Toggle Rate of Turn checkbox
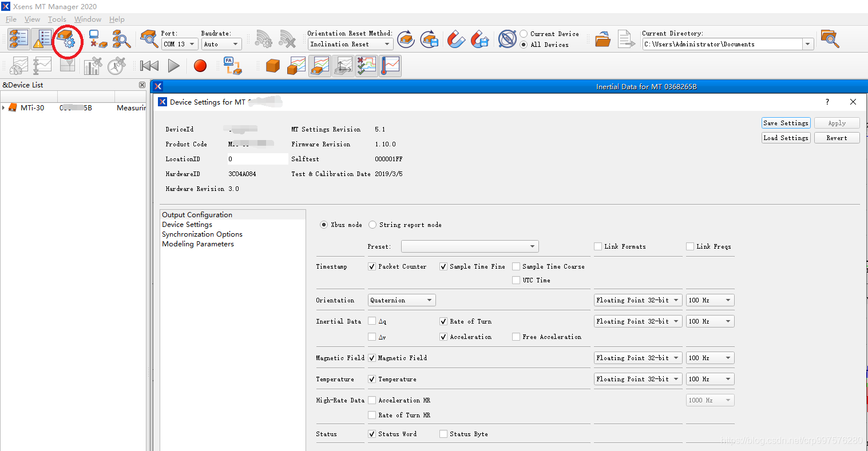The width and height of the screenshot is (868, 451). click(443, 321)
